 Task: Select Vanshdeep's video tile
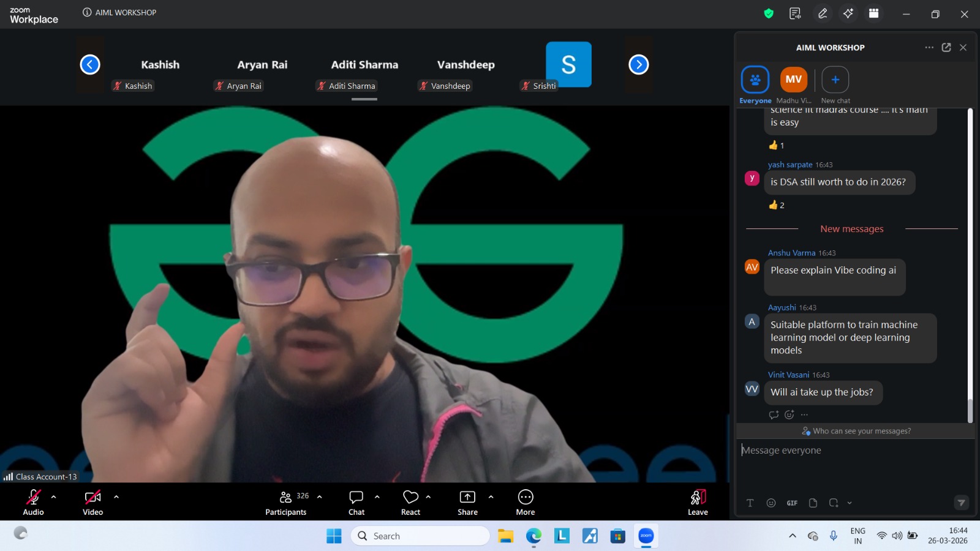pyautogui.click(x=466, y=65)
